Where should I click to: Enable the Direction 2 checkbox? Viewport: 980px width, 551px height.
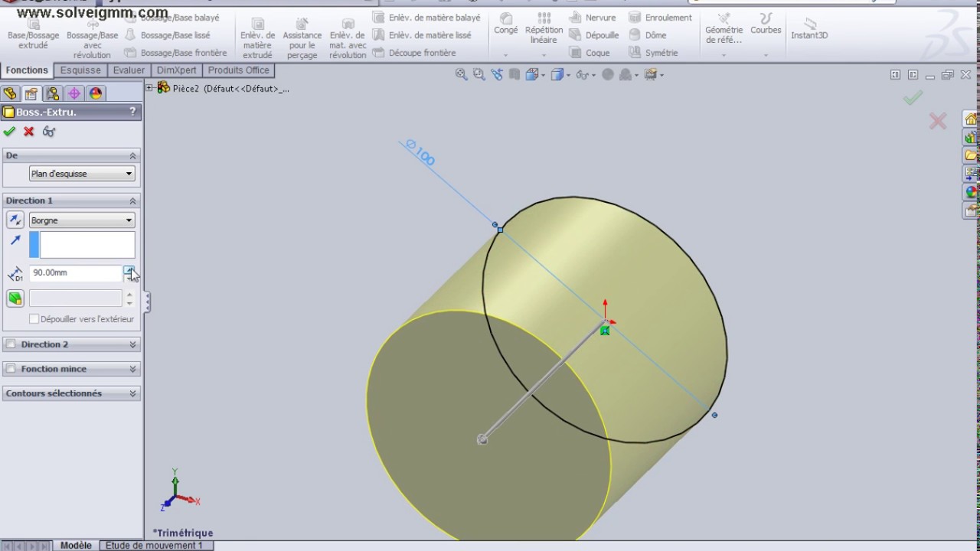pyautogui.click(x=11, y=344)
